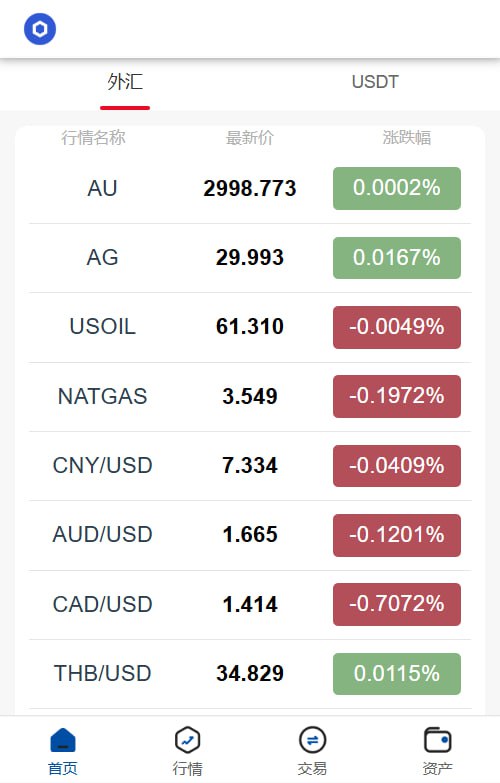Viewport: 500px width, 783px height.
Task: Switch to the 外汇 tab
Action: [125, 82]
